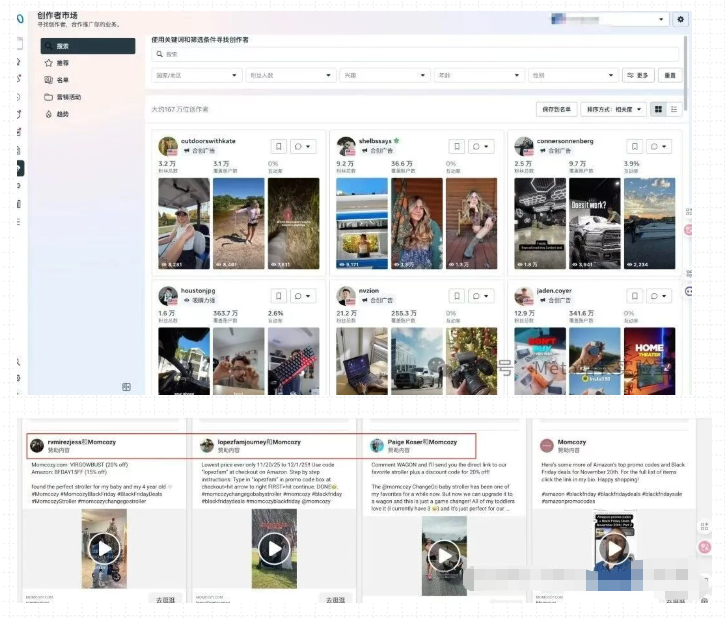
Task: Select 名单 in the left sidebar
Action: coord(62,80)
